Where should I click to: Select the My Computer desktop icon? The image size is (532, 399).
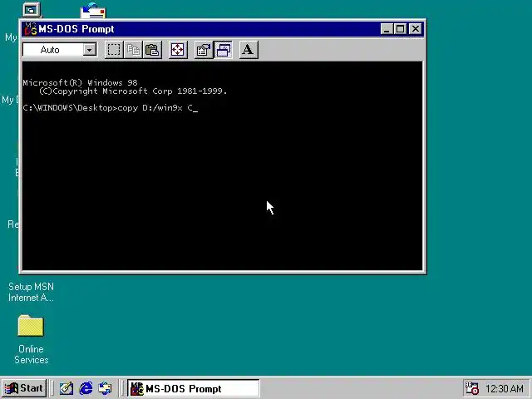(32, 9)
